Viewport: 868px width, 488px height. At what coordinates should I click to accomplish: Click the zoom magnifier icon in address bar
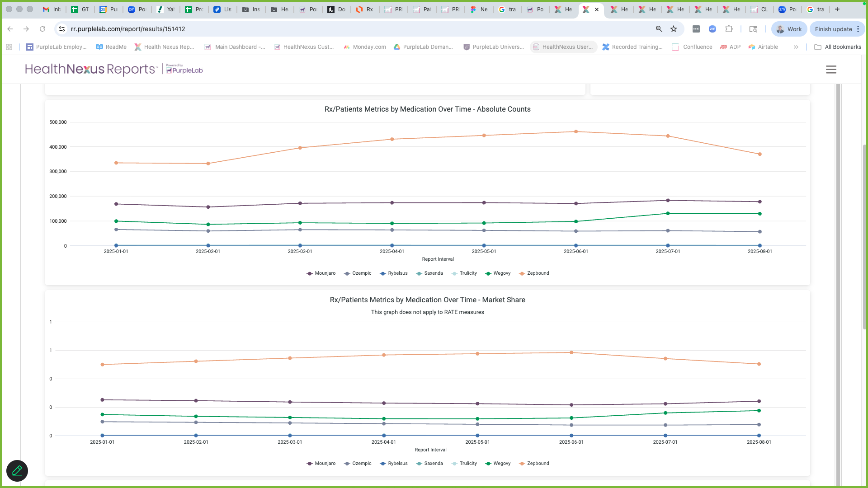click(659, 29)
